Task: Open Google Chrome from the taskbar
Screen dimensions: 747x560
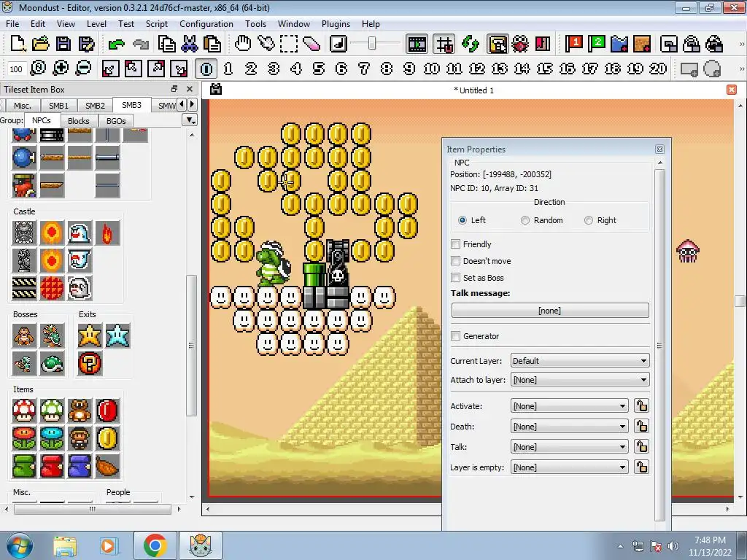Action: 155,545
